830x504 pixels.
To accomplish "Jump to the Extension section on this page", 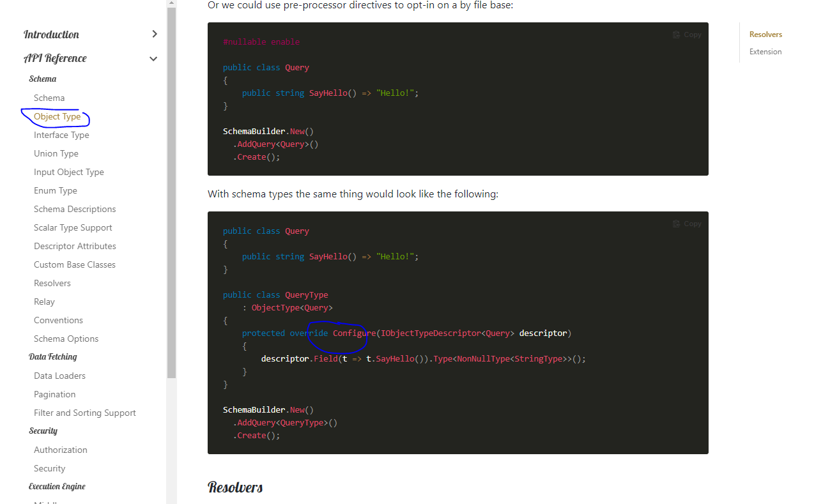I will pos(765,52).
